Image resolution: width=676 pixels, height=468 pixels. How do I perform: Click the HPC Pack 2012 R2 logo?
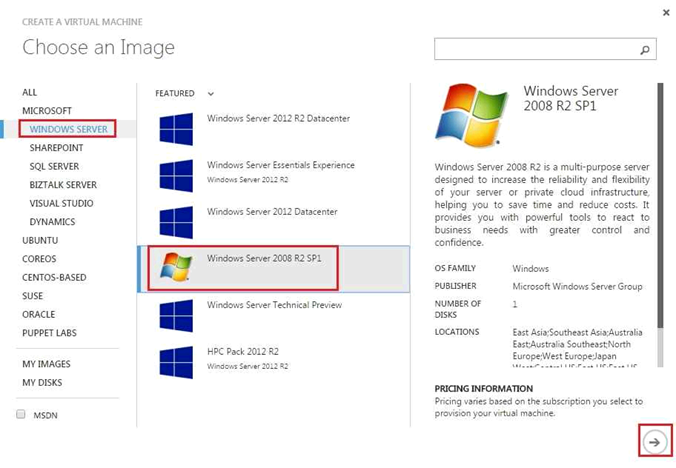coord(176,362)
